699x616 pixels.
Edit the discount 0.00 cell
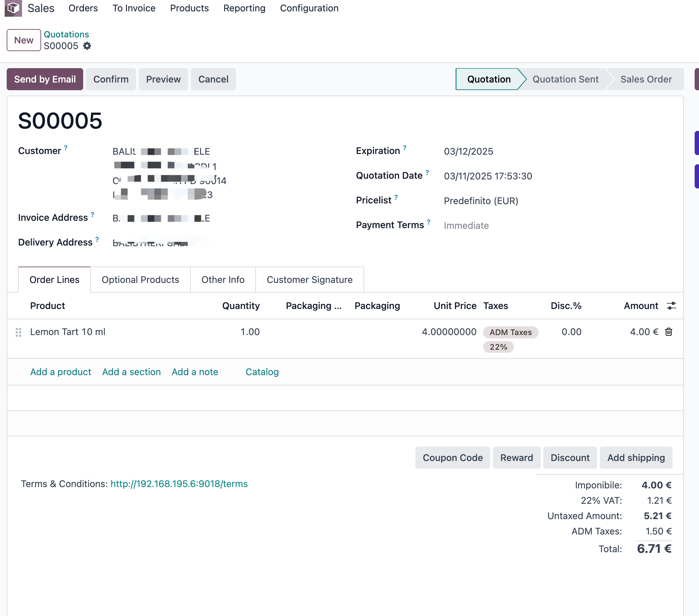[571, 332]
